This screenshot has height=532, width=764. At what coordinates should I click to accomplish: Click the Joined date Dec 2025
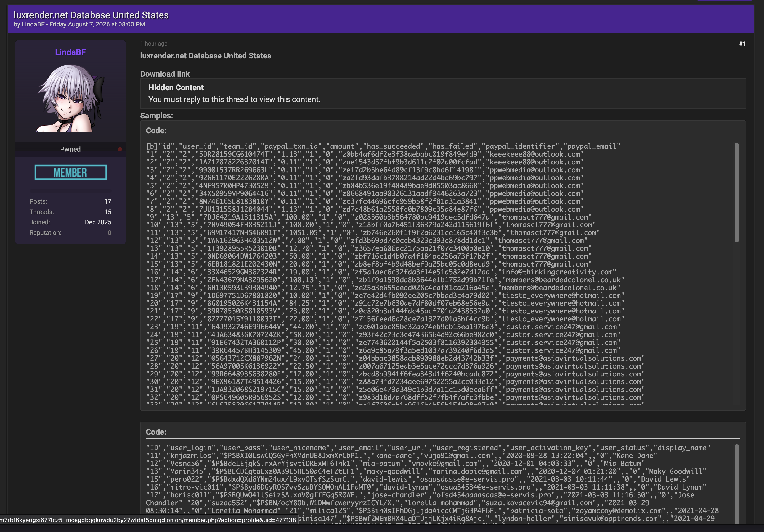98,222
